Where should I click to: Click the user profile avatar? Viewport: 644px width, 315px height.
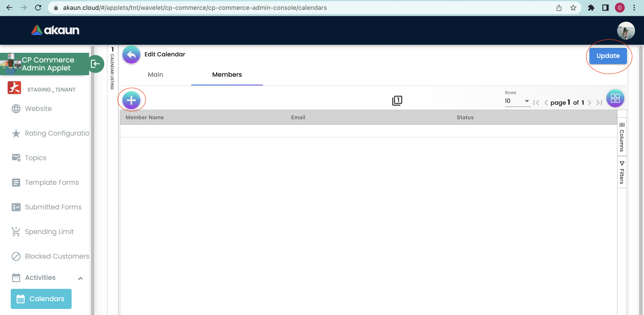tap(625, 31)
